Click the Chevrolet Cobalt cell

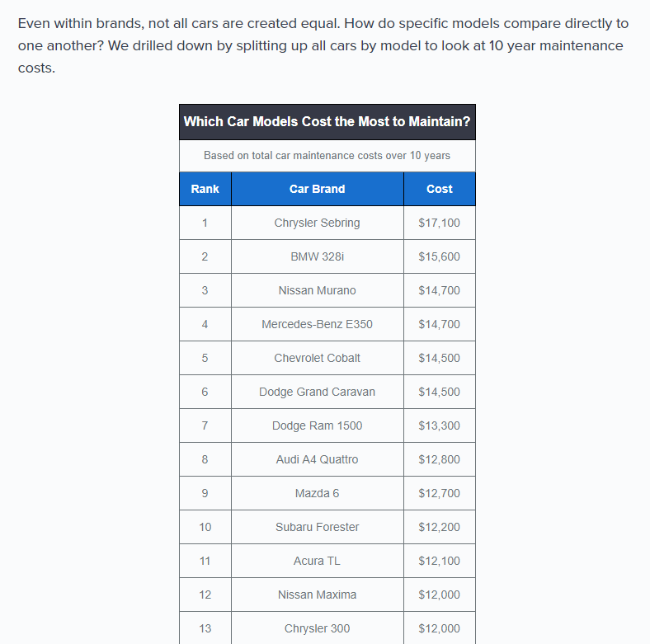317,358
